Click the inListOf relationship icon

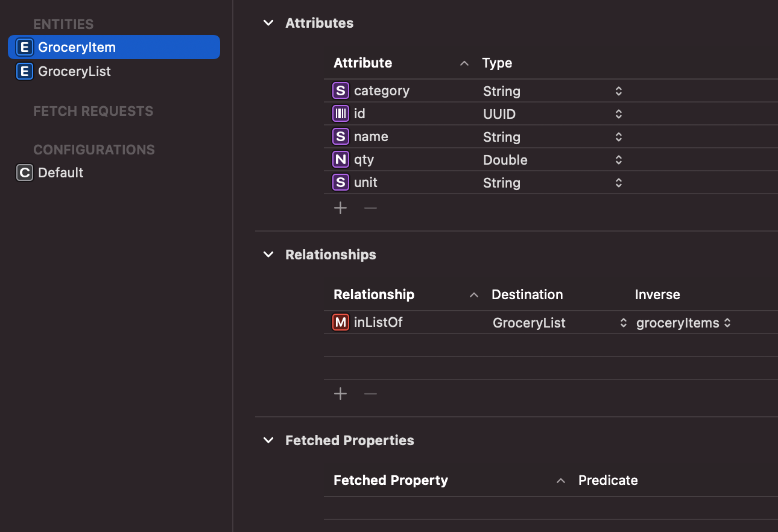[341, 322]
